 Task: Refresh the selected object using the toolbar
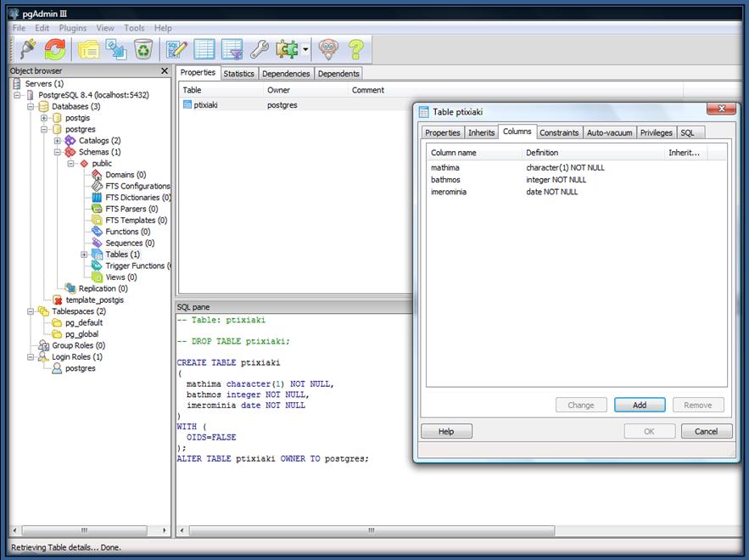(x=55, y=49)
